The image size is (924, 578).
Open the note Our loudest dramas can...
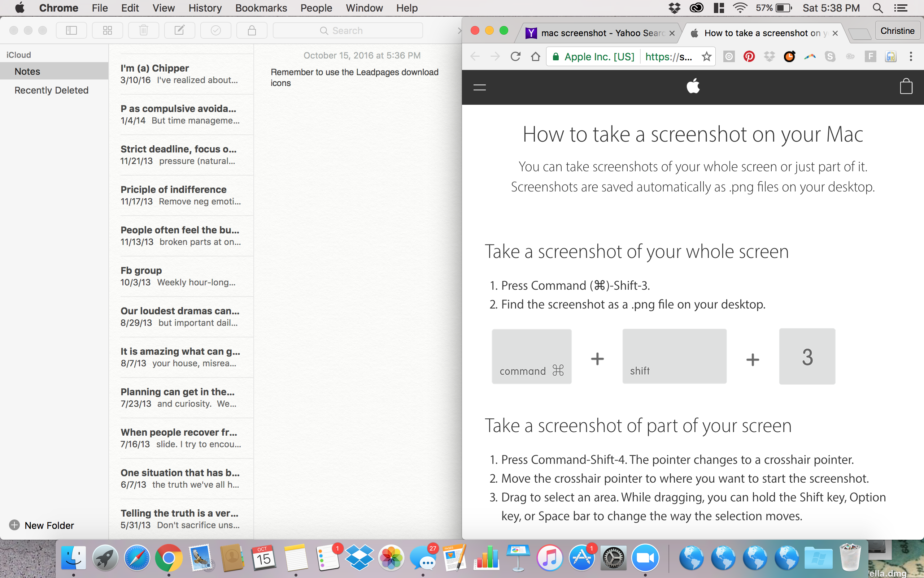point(181,316)
